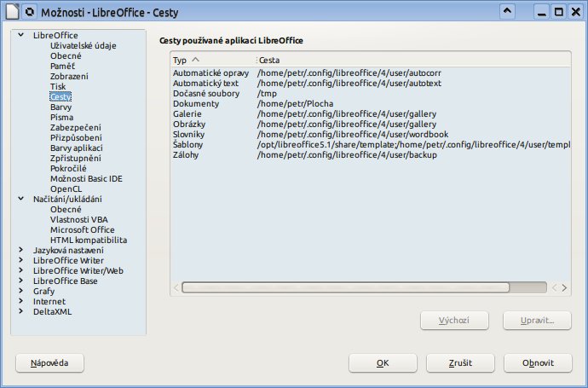Click the Upravit... button

[x=537, y=321]
